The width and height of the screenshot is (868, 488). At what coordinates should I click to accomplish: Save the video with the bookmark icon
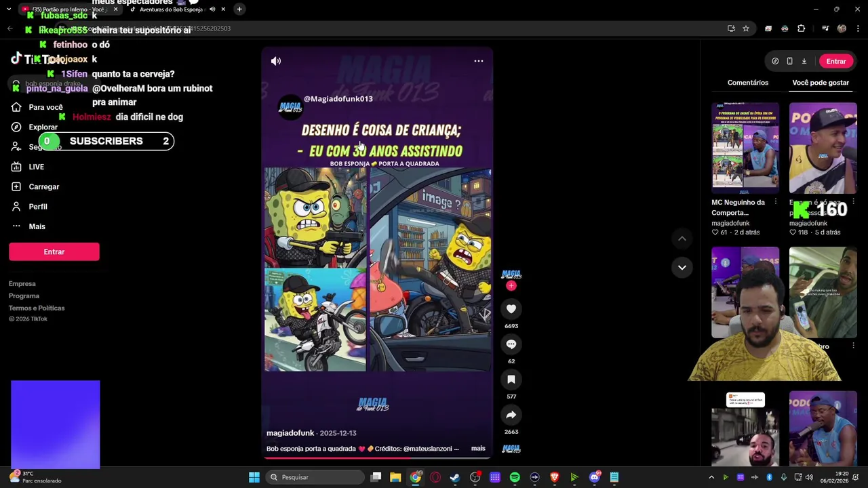point(511,380)
